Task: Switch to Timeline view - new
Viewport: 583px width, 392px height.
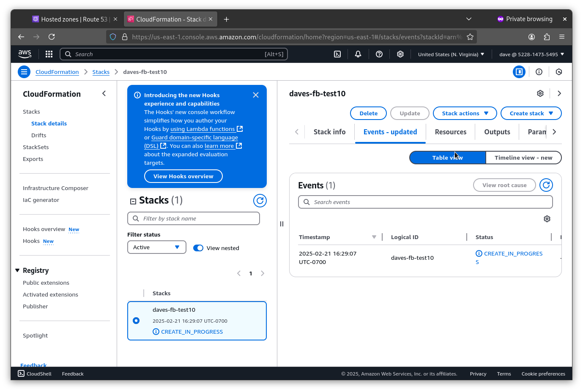Action: 523,158
